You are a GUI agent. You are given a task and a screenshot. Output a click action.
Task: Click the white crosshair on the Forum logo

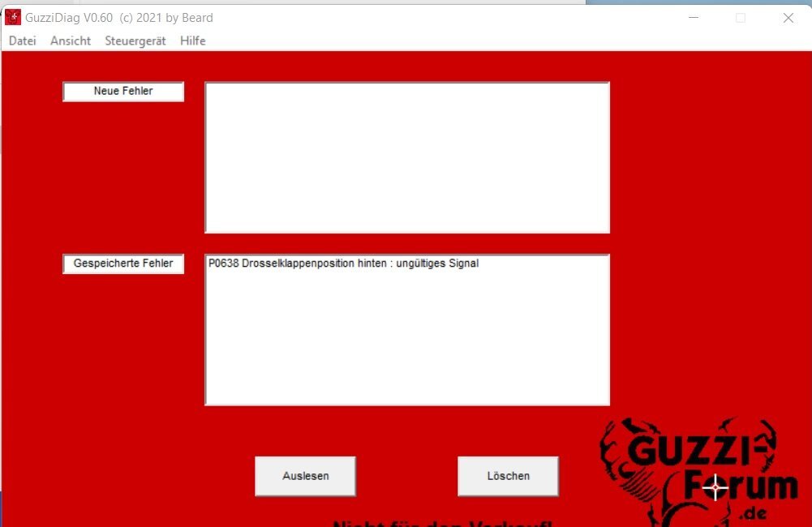pos(715,487)
